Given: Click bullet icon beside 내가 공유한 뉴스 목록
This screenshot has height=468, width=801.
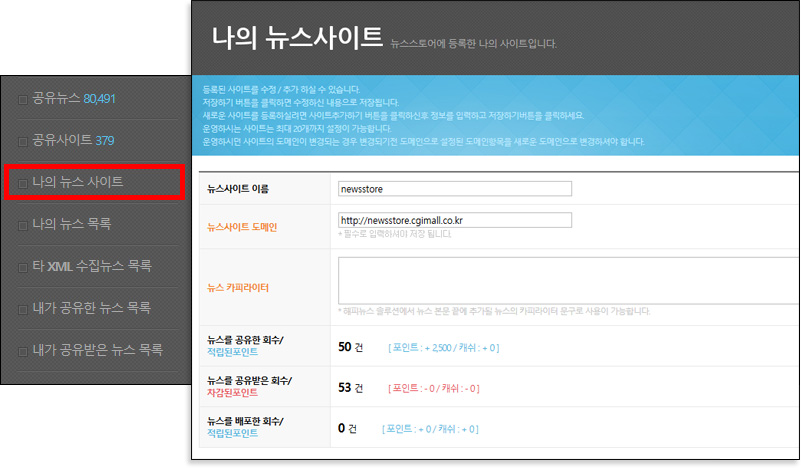Looking at the screenshot, I should click(22, 309).
